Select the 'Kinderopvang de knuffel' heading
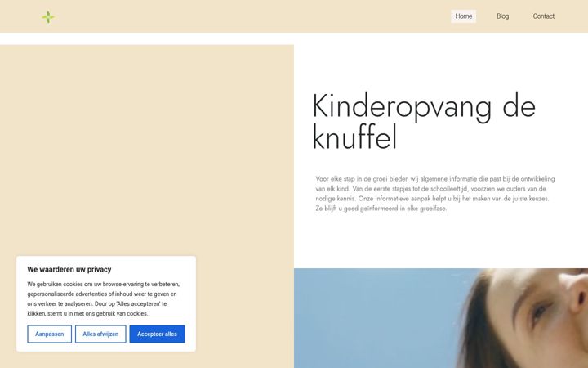 [424, 122]
